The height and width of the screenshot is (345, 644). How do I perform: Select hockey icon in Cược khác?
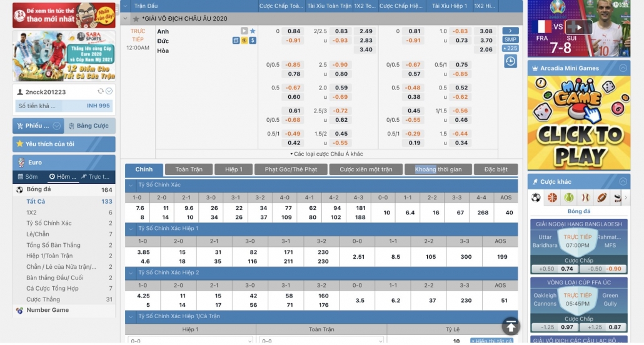tap(617, 197)
